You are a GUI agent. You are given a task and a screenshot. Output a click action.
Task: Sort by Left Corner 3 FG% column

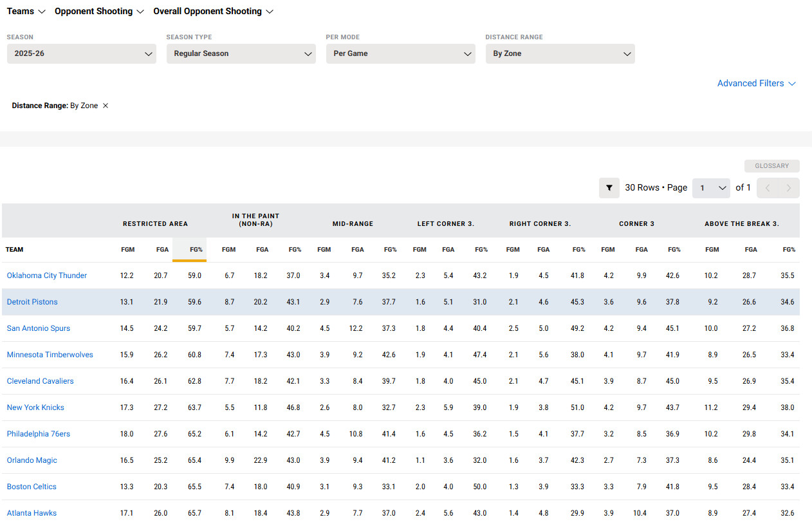pos(481,250)
